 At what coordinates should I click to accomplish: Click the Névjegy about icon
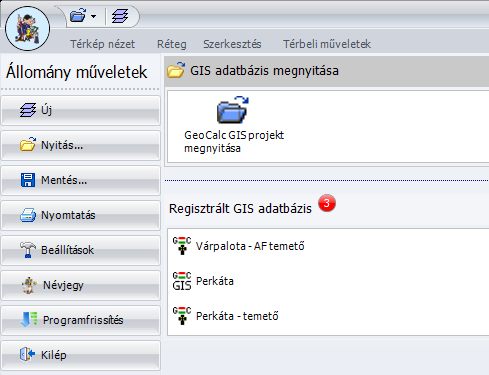pos(29,285)
